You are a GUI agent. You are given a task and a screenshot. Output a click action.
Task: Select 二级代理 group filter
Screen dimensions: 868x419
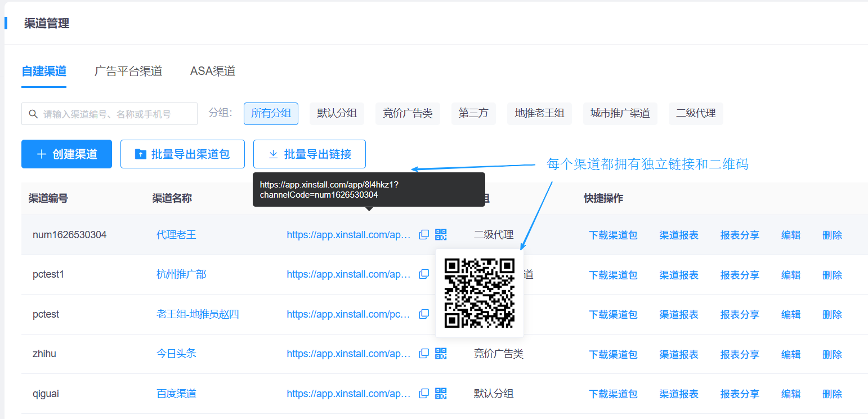coord(696,113)
